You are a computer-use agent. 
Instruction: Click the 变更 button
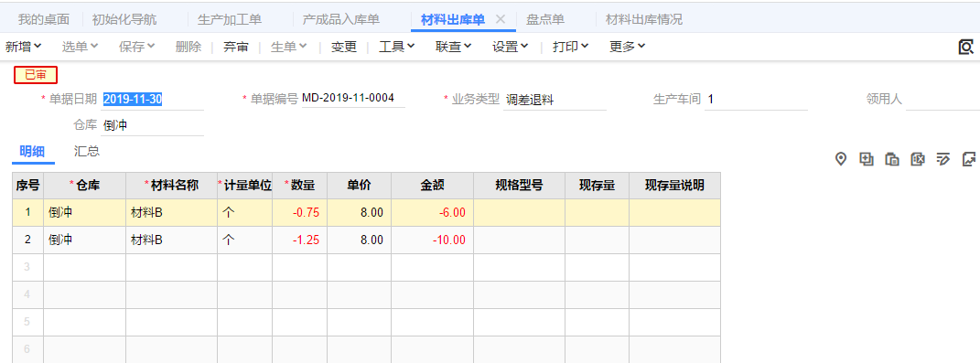(344, 47)
